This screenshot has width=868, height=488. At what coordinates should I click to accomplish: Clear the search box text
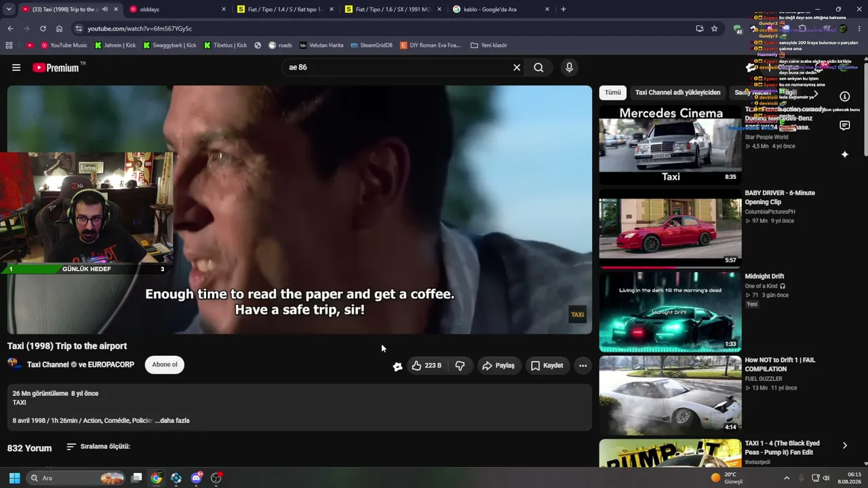pyautogui.click(x=517, y=67)
